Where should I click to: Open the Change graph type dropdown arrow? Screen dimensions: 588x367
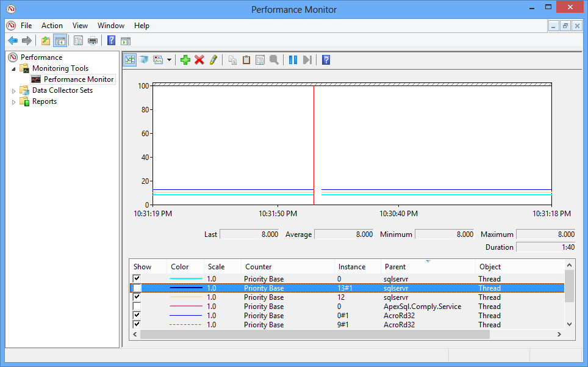coord(169,60)
